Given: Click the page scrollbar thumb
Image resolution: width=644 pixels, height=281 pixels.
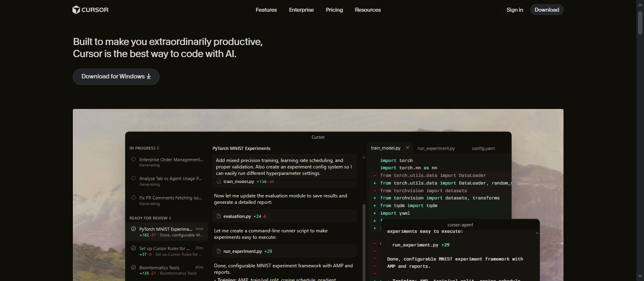Looking at the screenshot, I should (640, 23).
